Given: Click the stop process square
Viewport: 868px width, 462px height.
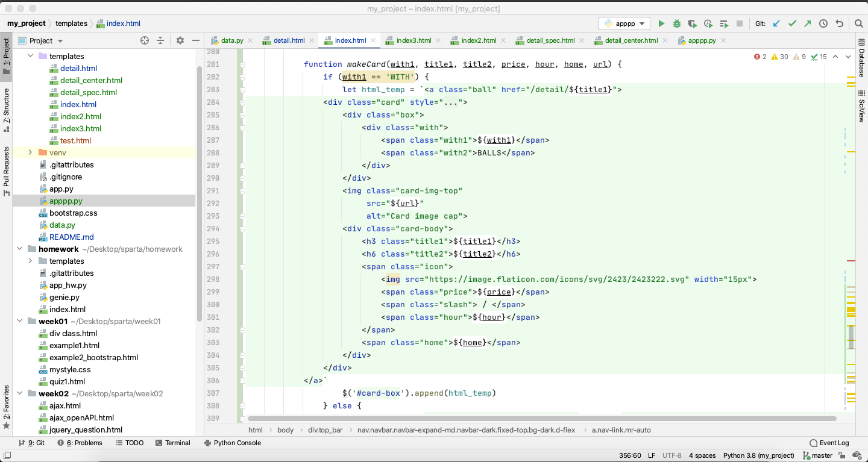Looking at the screenshot, I should [740, 23].
